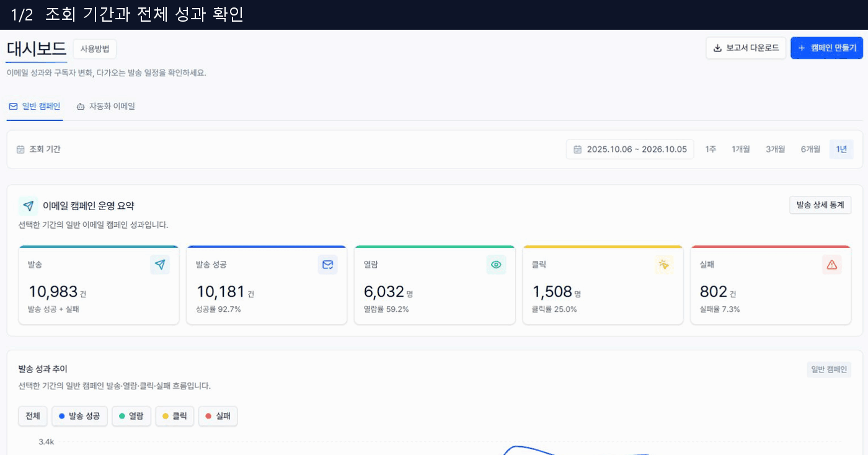Click the robot icon on 자동화 이메일 tab
This screenshot has width=868, height=455.
(x=81, y=107)
